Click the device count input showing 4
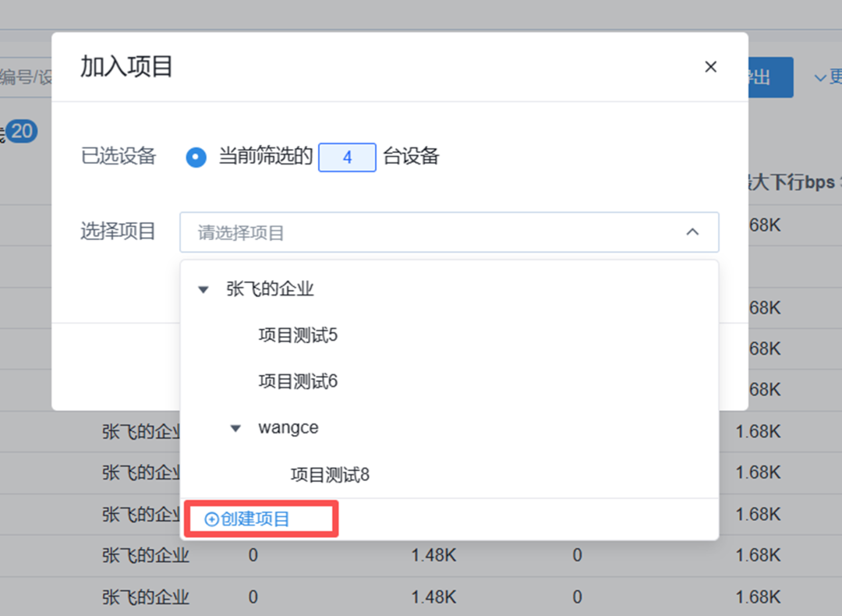The height and width of the screenshot is (616, 842). pyautogui.click(x=347, y=157)
